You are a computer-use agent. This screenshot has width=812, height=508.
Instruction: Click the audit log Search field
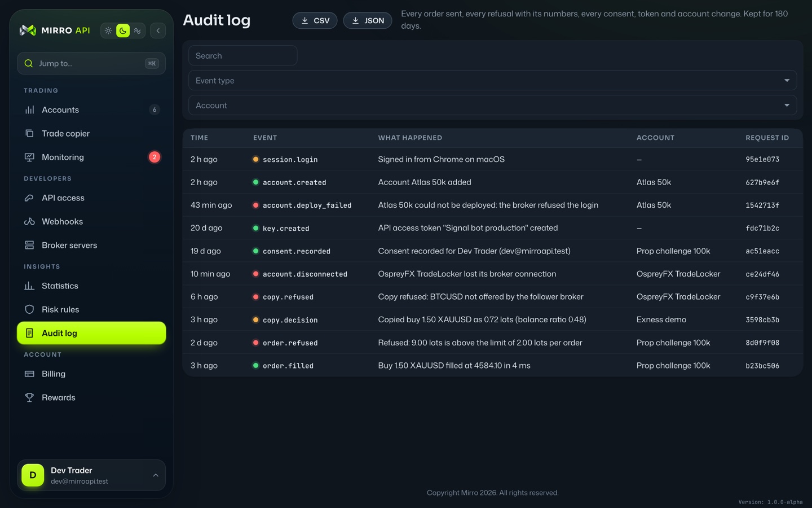242,55
